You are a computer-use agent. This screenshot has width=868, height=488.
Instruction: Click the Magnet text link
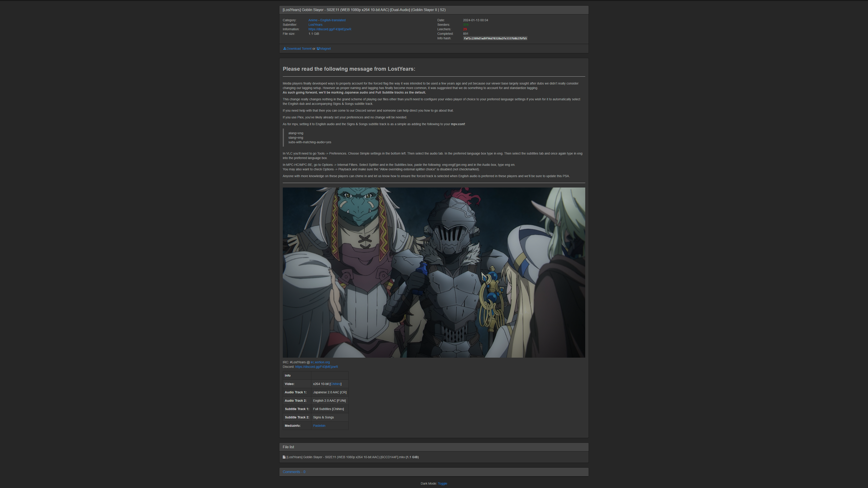(325, 49)
